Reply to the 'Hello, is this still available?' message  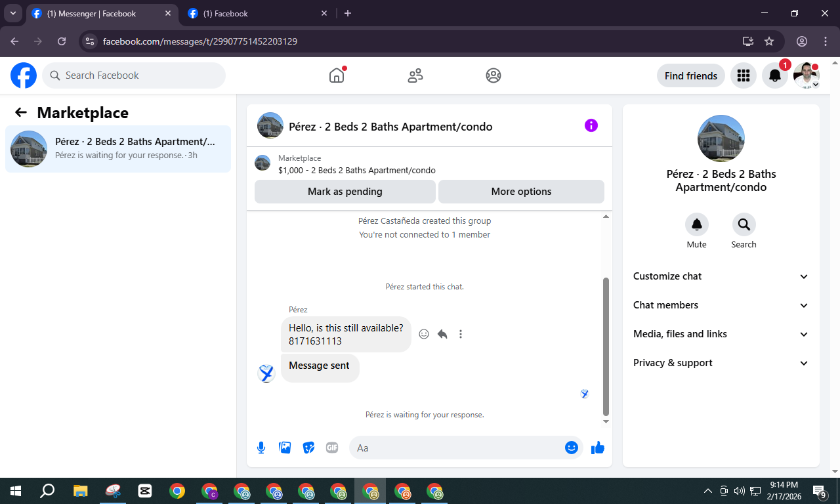[x=442, y=334]
